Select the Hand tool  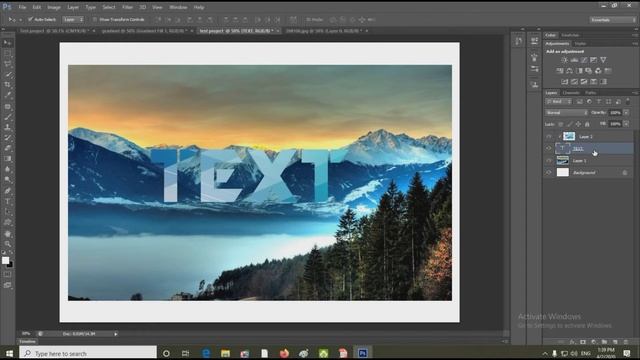[x=8, y=234]
